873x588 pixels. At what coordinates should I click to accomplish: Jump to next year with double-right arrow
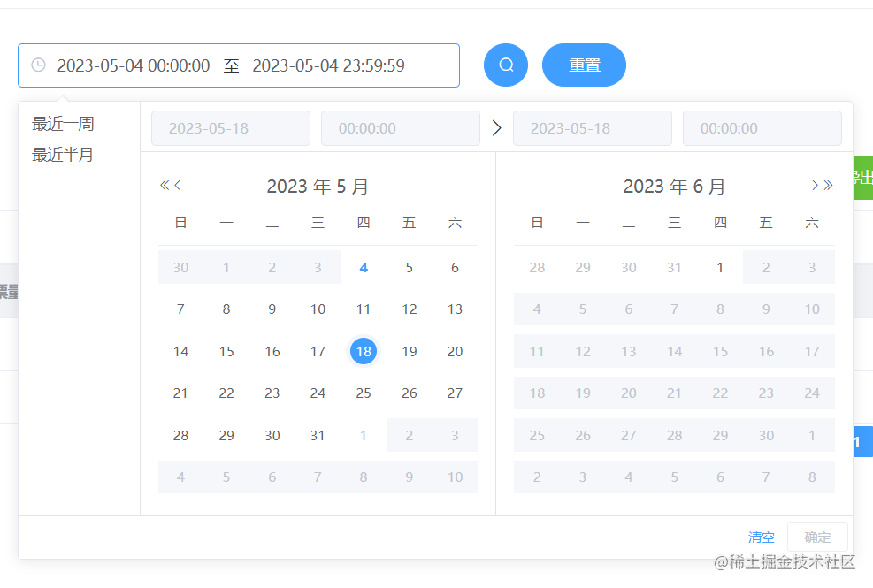(x=826, y=186)
